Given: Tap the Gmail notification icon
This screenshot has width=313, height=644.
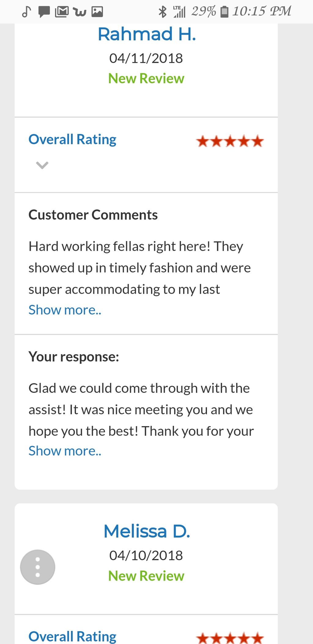Looking at the screenshot, I should [61, 12].
